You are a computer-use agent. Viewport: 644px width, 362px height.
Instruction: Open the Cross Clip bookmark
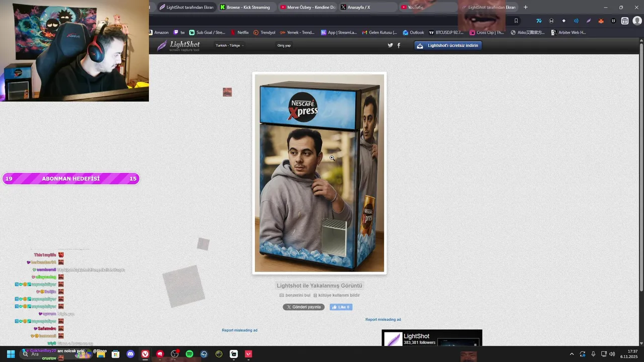(487, 32)
